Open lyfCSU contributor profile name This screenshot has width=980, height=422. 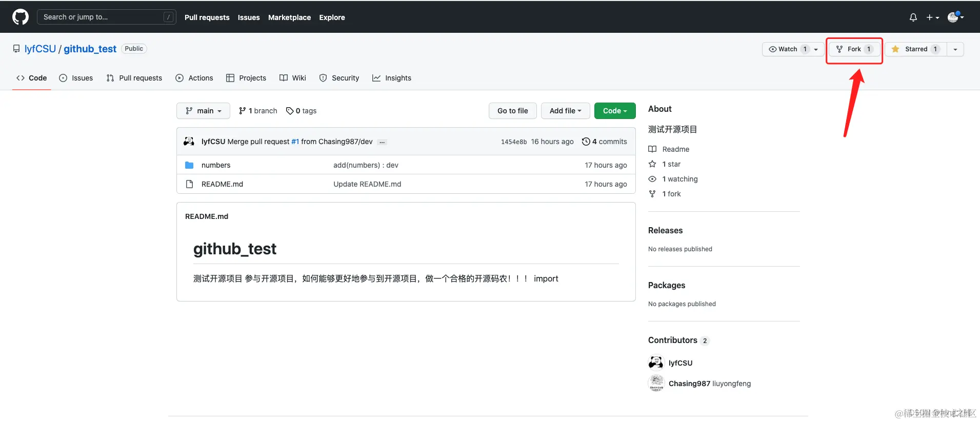coord(681,363)
